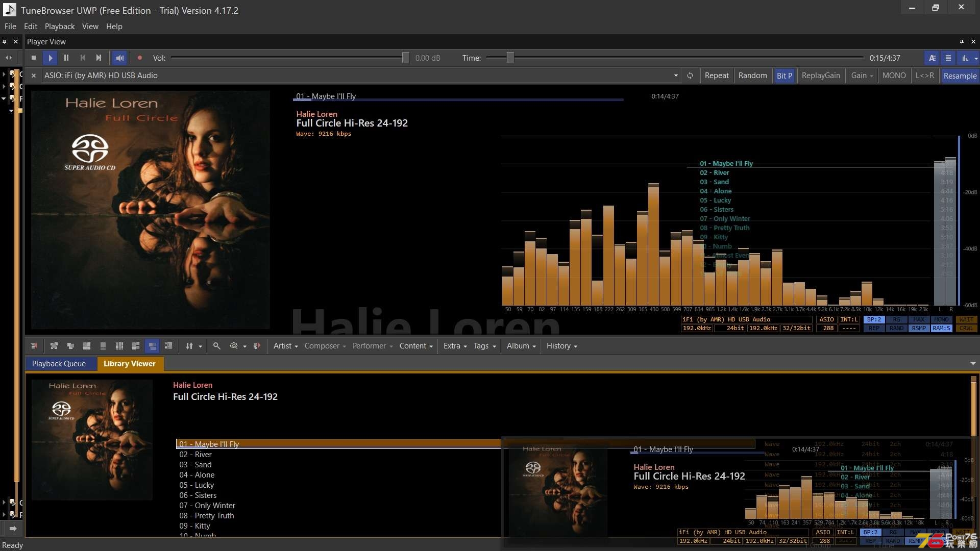Open the Extra dropdown
980x551 pixels.
coord(455,346)
